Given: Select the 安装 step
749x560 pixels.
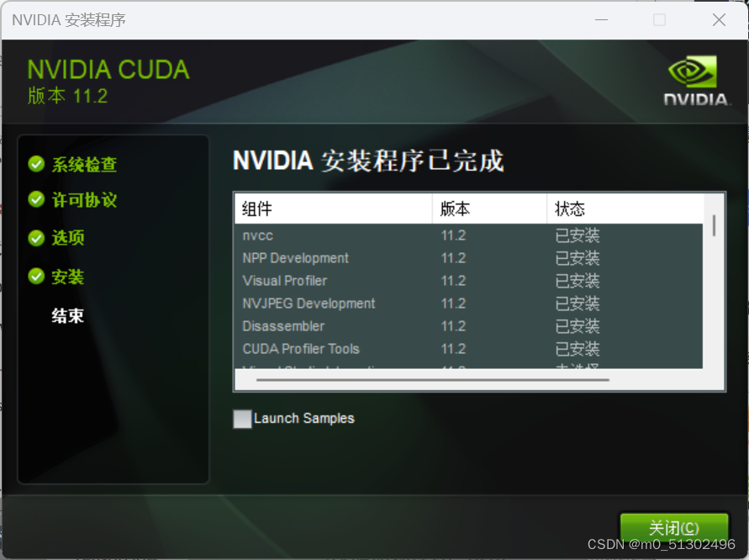Looking at the screenshot, I should click(68, 277).
